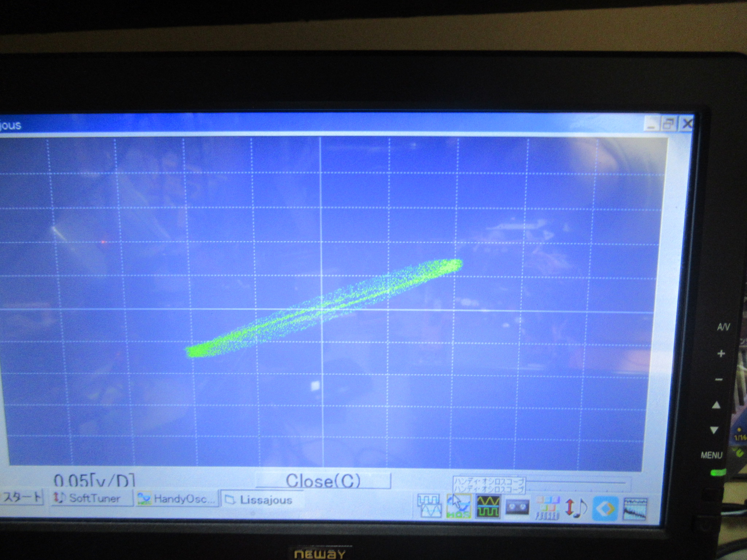Open the colored blocks tray icon

(x=547, y=507)
